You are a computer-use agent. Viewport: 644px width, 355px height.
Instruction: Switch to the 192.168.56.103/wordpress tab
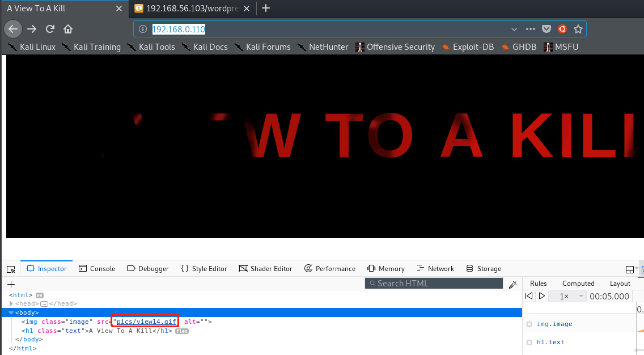tap(192, 8)
